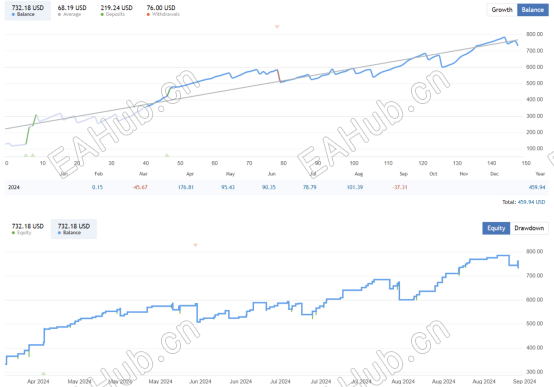This screenshot has height=387, width=554.
Task: Click the Total: 459.94 USD summary
Action: 524,202
